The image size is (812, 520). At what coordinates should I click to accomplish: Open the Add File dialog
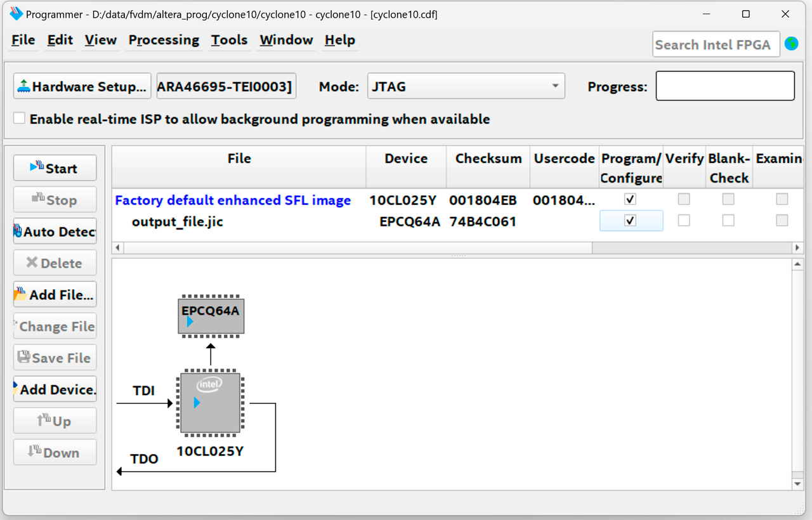point(55,295)
